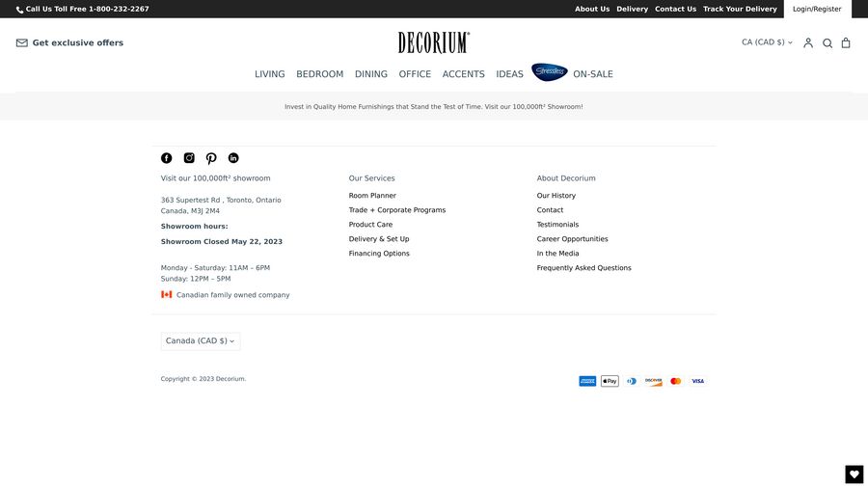Screen dimensions: 868x488
Task: Click the Mastercard payment icon
Action: click(675, 381)
